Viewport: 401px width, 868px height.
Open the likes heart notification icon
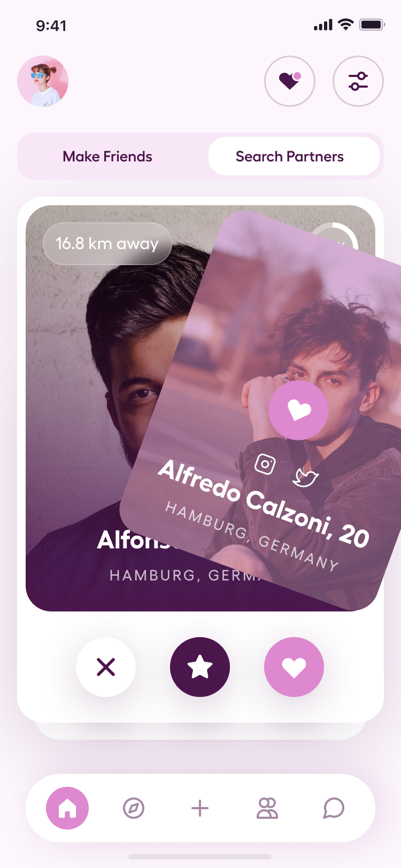(290, 81)
